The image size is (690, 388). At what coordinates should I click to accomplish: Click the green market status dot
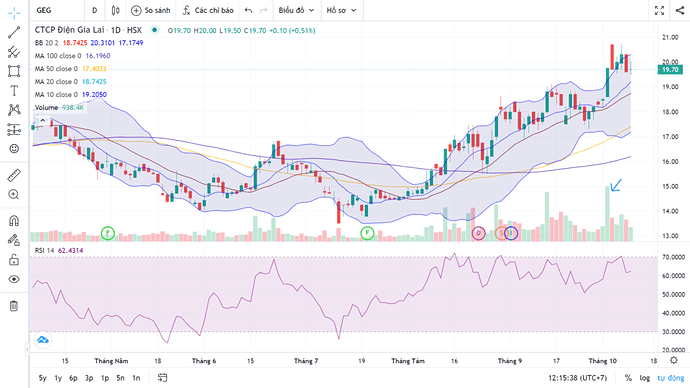(154, 30)
